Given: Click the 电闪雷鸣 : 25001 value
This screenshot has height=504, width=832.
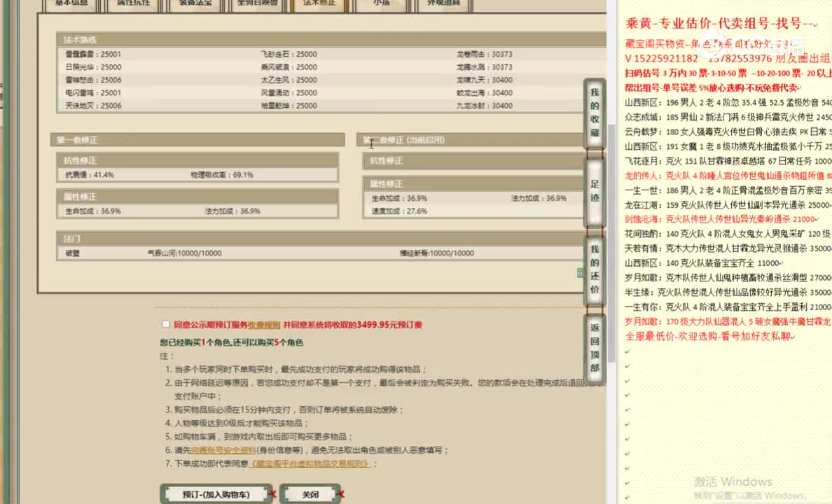Looking at the screenshot, I should [x=93, y=92].
